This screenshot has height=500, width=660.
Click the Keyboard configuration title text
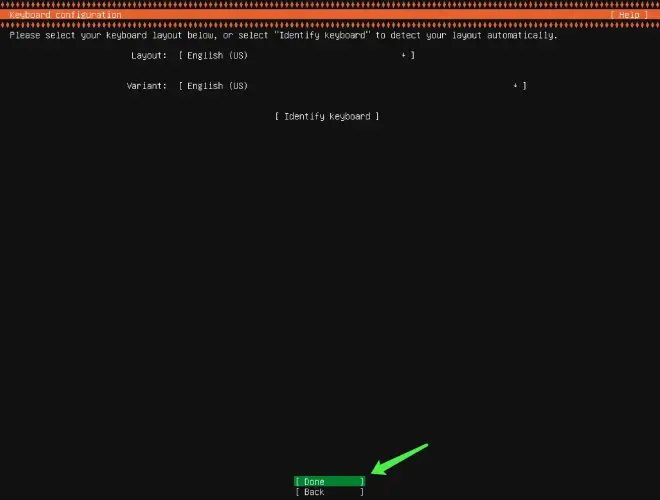(65, 15)
